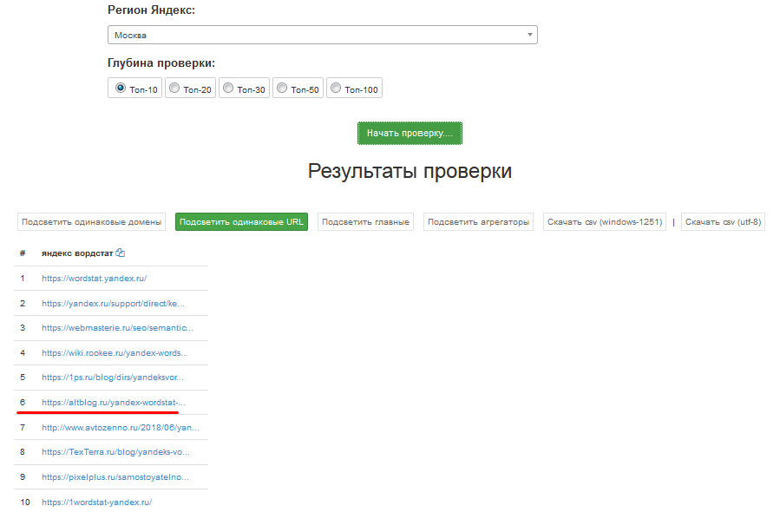This screenshot has height=532, width=780.
Task: Download csv in windows-1251 encoding
Action: pos(604,222)
